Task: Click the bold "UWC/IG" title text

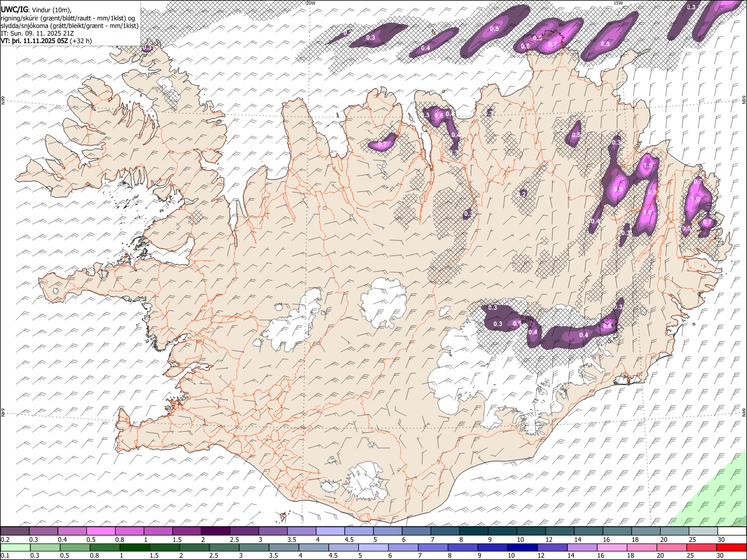Action: pos(14,9)
